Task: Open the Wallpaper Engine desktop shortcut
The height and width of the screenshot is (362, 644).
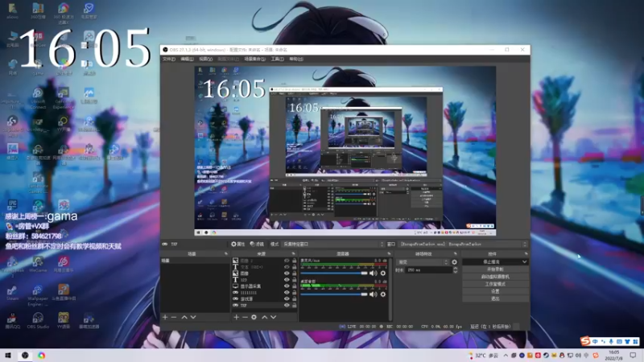Action: [x=38, y=295]
